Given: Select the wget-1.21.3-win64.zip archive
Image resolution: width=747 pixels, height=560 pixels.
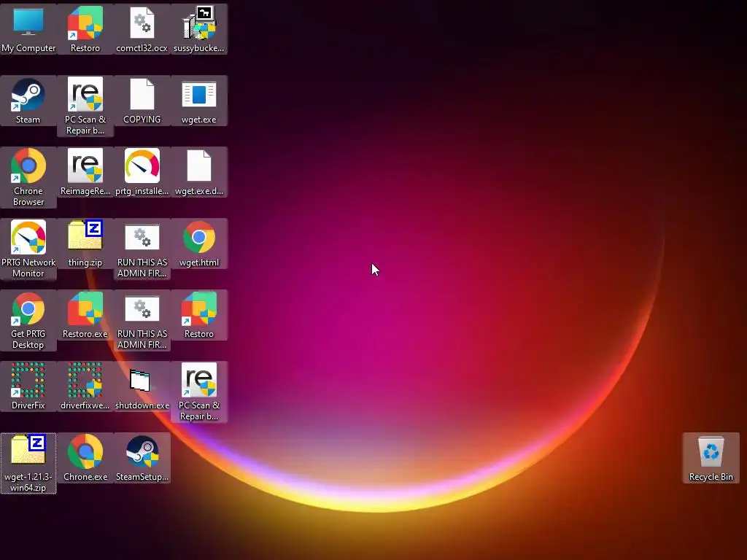Looking at the screenshot, I should 28,463.
